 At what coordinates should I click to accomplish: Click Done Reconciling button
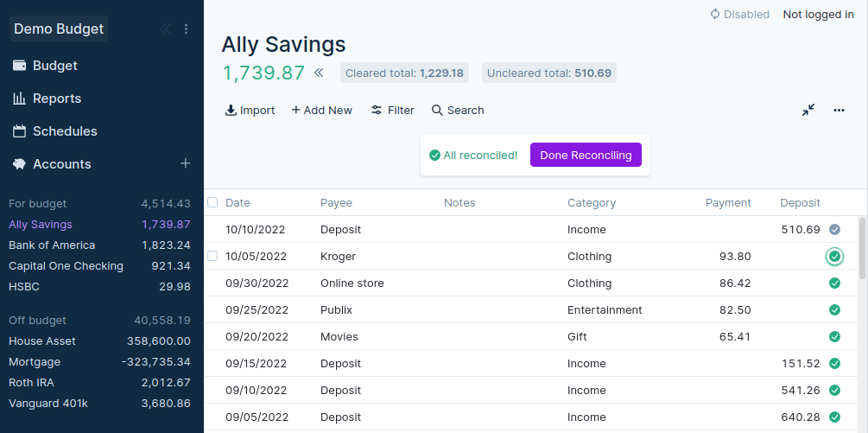tap(586, 156)
